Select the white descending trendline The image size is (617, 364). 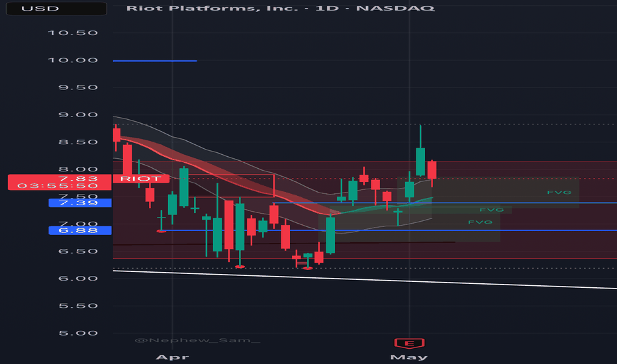click(x=365, y=280)
